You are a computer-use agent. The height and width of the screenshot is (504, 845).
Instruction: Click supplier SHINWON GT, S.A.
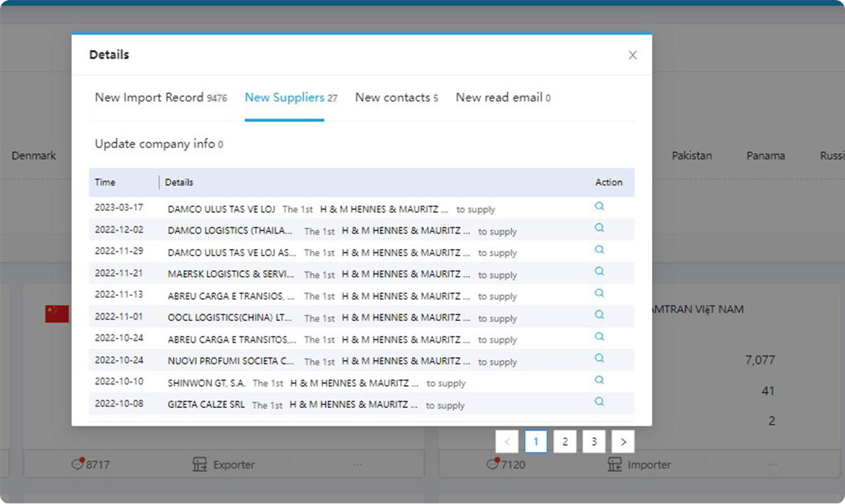click(x=206, y=383)
